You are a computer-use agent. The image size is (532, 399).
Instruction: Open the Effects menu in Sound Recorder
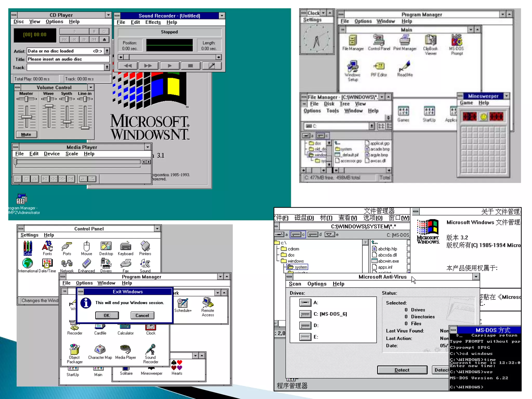pos(153,22)
